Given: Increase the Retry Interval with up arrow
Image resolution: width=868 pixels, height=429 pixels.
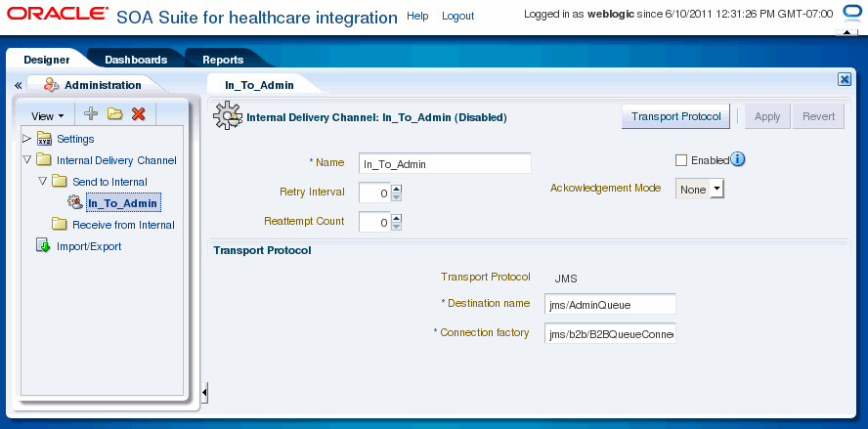Looking at the screenshot, I should click(x=396, y=189).
